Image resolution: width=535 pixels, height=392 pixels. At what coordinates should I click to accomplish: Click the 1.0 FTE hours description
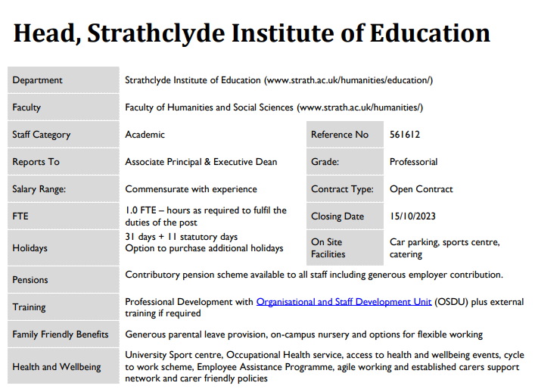coord(206,216)
